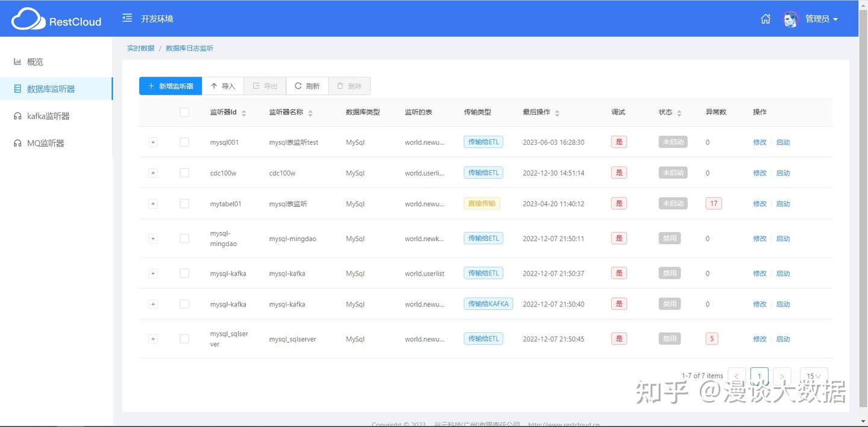Click the 开发环境 header label
The width and height of the screenshot is (868, 427).
pyautogui.click(x=157, y=19)
